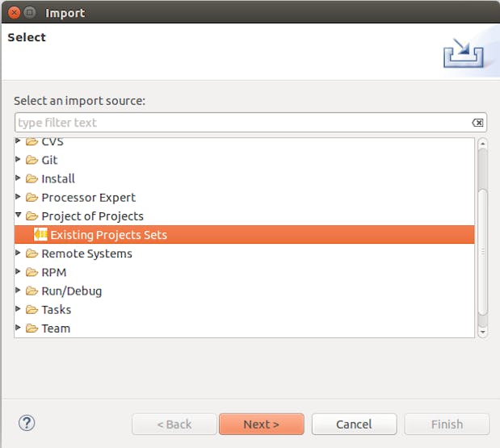Go to the next wizard page
This screenshot has width=500, height=448.
click(x=262, y=424)
